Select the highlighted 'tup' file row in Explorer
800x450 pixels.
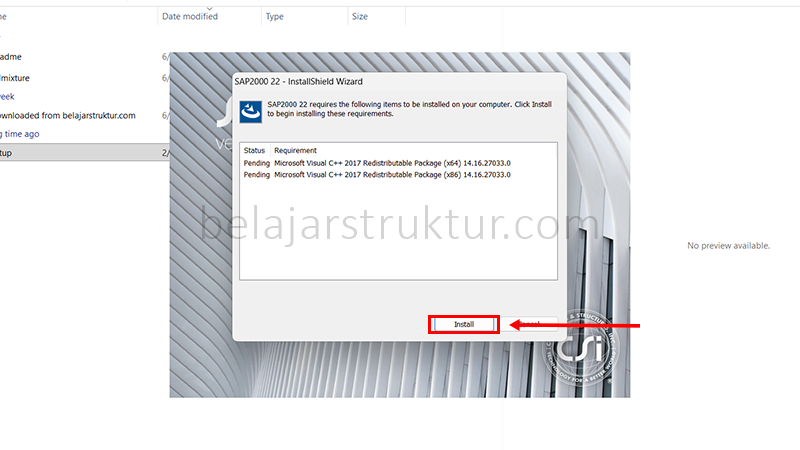85,153
